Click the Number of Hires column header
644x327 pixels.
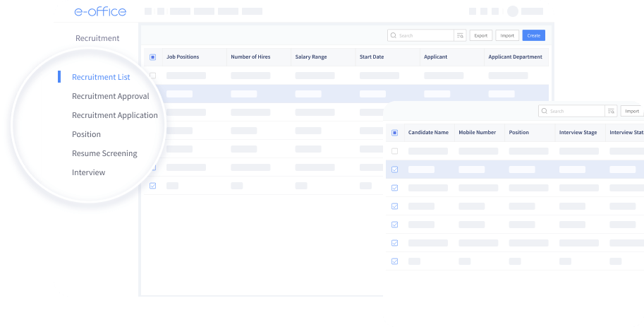tap(250, 57)
